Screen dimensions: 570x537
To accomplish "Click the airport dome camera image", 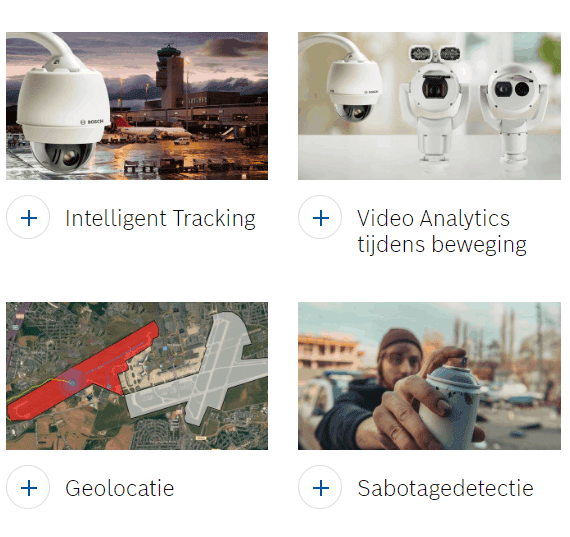I will click(x=137, y=106).
